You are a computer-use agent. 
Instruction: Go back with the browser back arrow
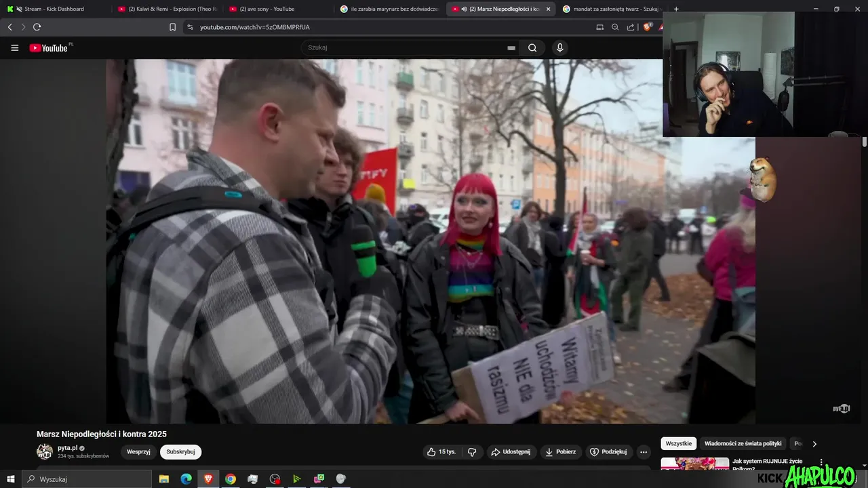(x=9, y=27)
